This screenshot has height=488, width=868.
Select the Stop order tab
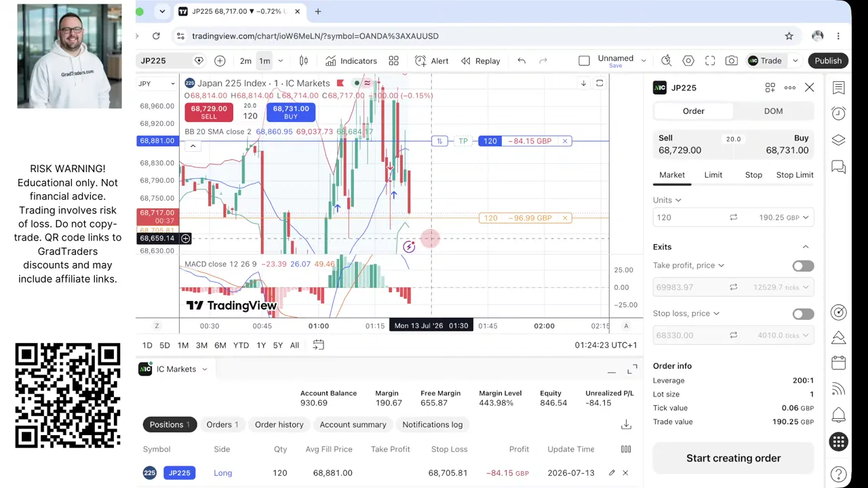pos(753,175)
